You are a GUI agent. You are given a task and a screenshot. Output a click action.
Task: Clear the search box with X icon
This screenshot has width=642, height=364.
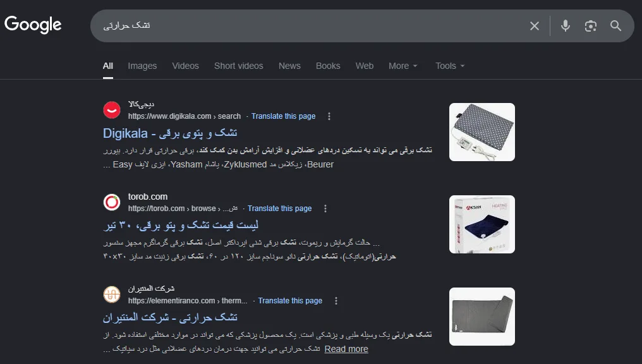[535, 26]
